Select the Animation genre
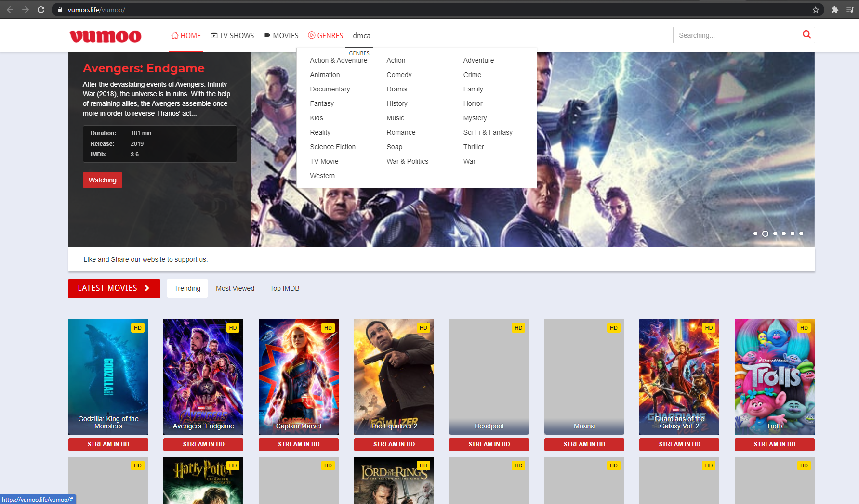This screenshot has height=504, width=859. coord(325,75)
